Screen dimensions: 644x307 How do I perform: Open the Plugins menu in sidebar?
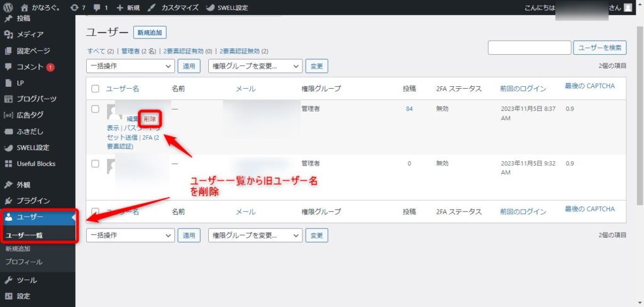[x=33, y=201]
